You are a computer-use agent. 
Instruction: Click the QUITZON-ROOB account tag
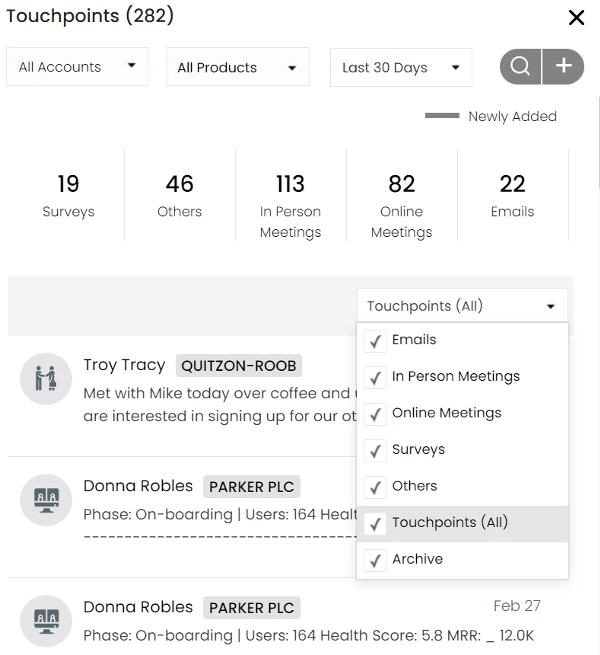[239, 366]
